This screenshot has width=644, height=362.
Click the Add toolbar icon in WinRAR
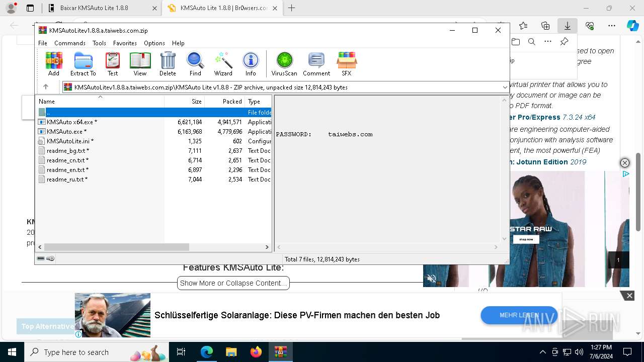point(54,64)
